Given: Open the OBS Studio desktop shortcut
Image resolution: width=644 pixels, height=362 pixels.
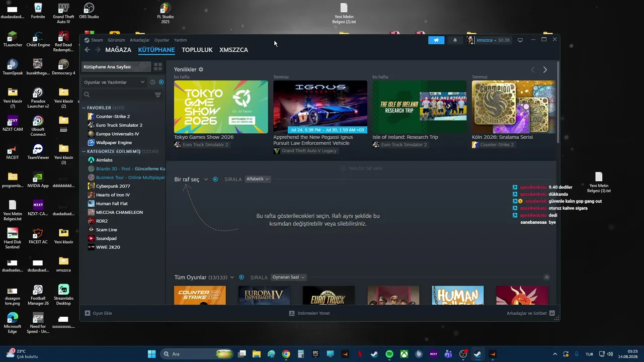Looking at the screenshot, I should (x=89, y=11).
